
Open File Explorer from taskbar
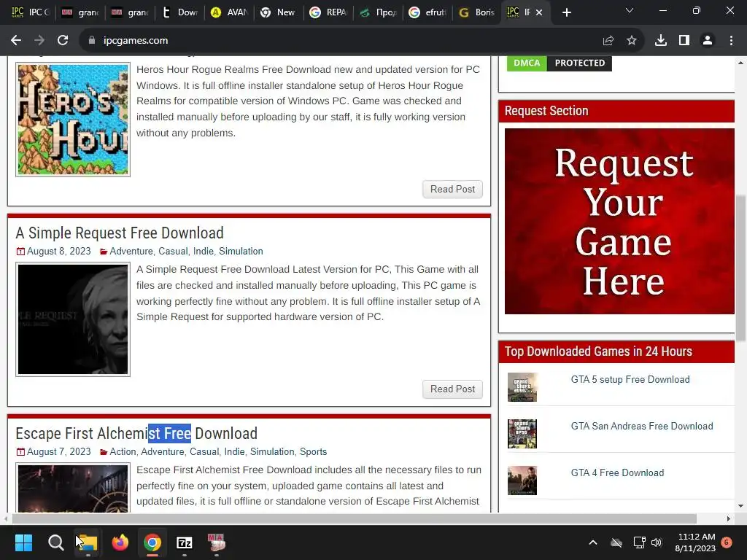[88, 542]
